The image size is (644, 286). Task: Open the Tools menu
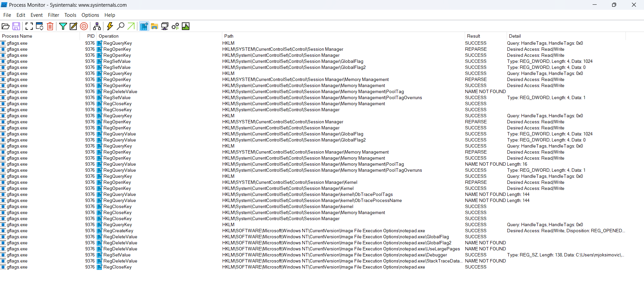point(70,15)
